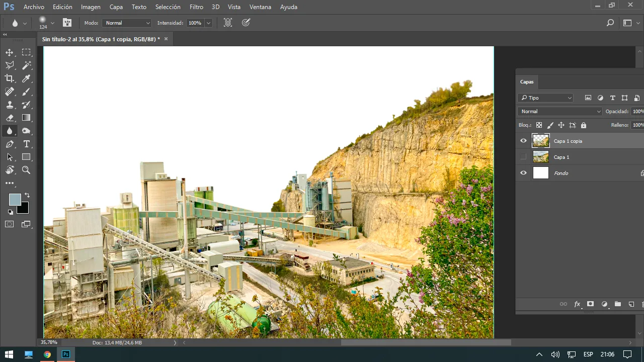Toggle Quick Mask mode
Screen dimensions: 644x362
coord(10,224)
